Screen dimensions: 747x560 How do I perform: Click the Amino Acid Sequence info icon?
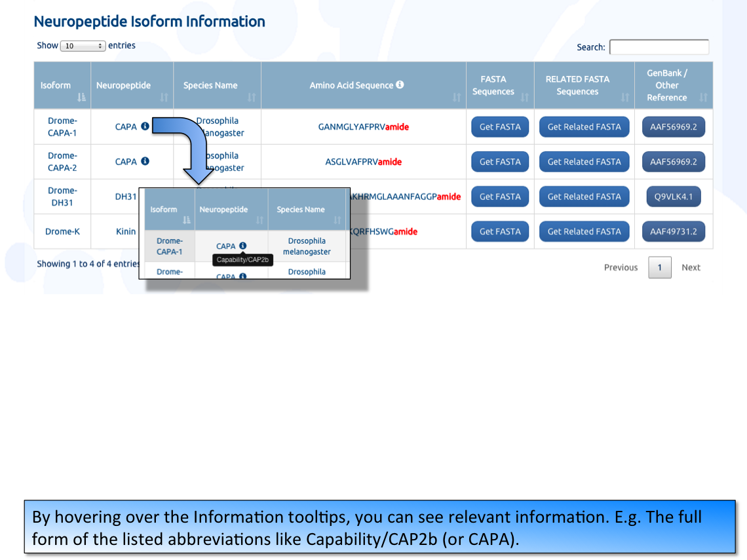coord(400,84)
